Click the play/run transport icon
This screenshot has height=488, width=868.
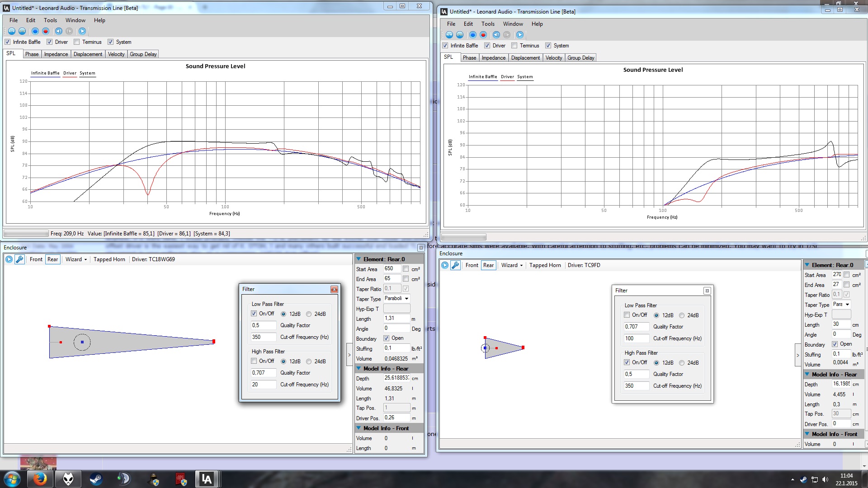click(82, 31)
